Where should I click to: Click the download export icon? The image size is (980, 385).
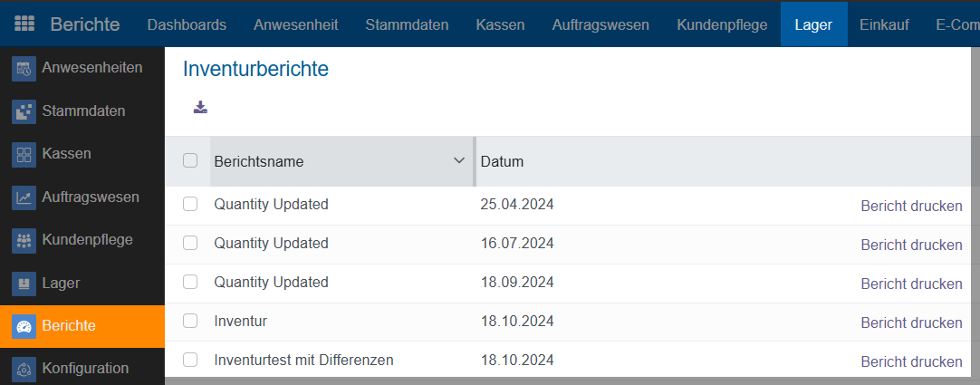(x=200, y=108)
